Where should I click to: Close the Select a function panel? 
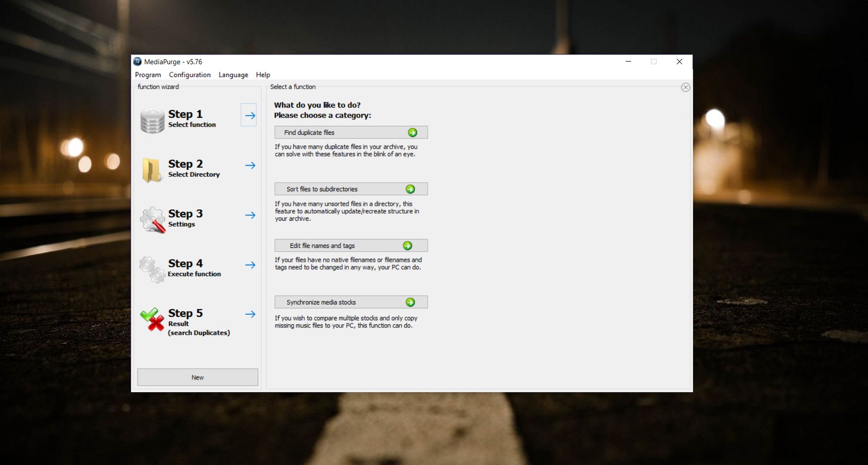point(685,87)
